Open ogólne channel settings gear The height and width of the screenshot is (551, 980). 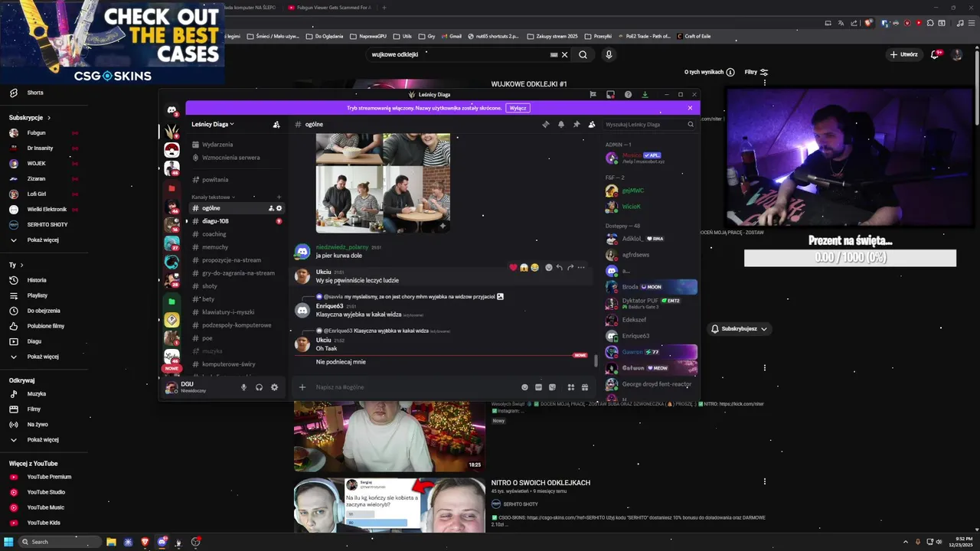(279, 208)
